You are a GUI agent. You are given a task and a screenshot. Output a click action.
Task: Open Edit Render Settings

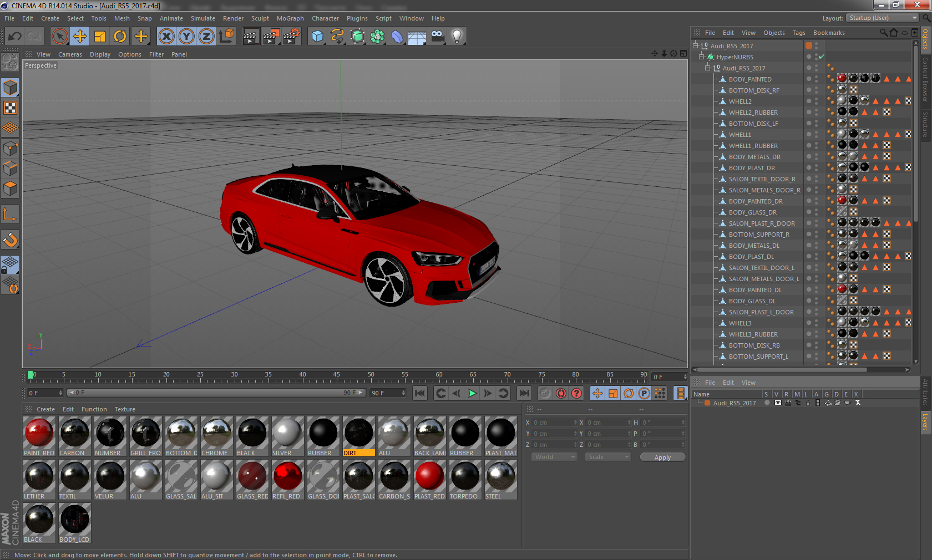[x=292, y=37]
